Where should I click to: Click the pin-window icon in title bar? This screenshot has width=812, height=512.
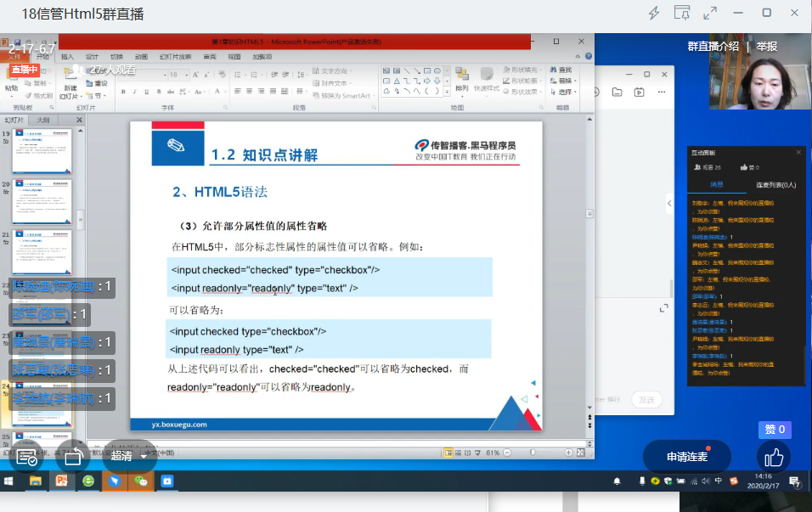tap(681, 13)
